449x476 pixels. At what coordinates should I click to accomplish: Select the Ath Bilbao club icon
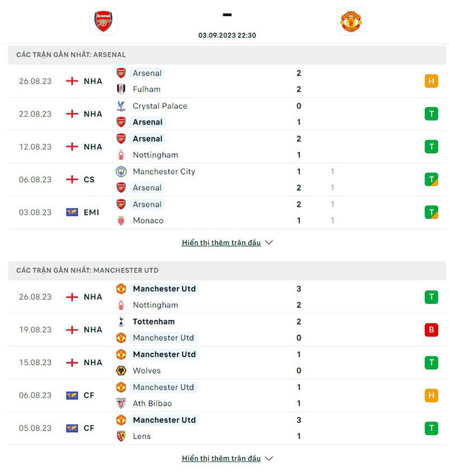tap(121, 403)
